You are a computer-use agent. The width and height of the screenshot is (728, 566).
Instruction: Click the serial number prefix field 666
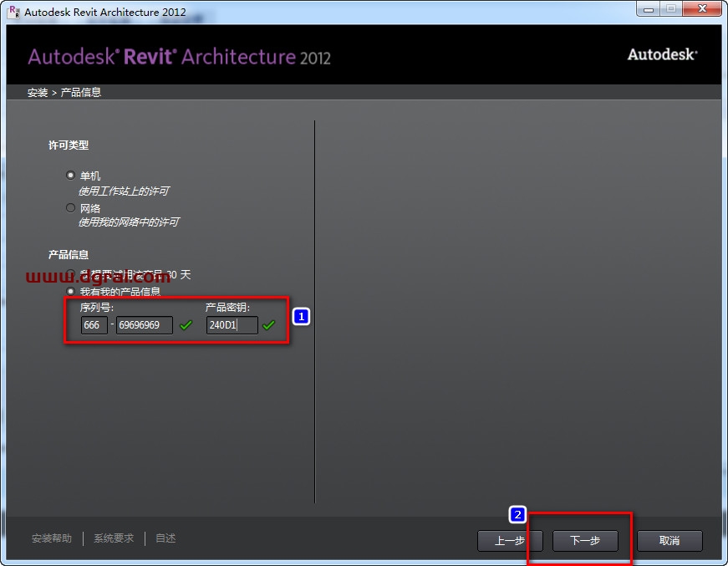[x=94, y=325]
